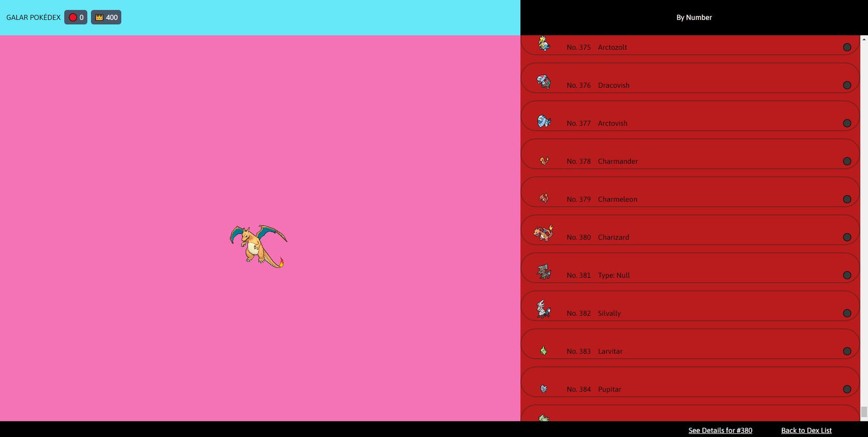Screen dimensions: 868x437
Task: Click the Dracovish sprite icon
Action: [544, 82]
